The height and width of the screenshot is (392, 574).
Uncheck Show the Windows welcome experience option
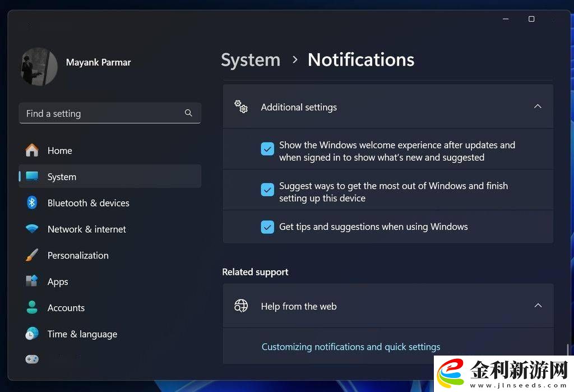(x=267, y=149)
